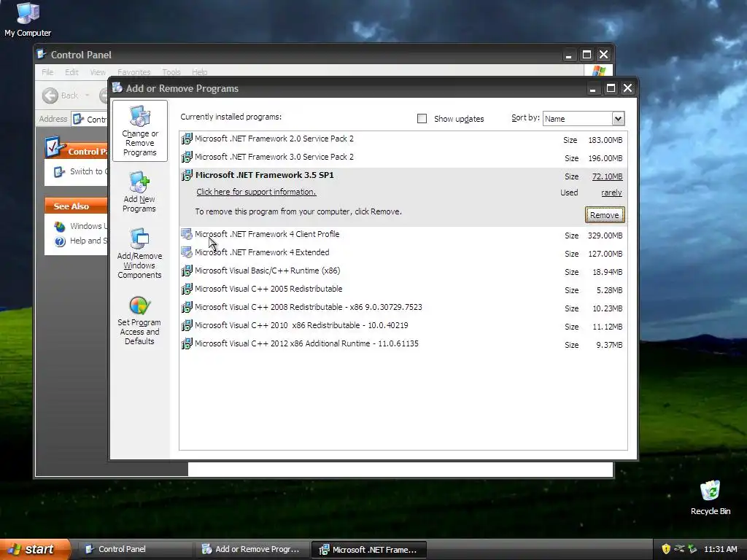
Task: Open Click here for support information link
Action: point(256,192)
